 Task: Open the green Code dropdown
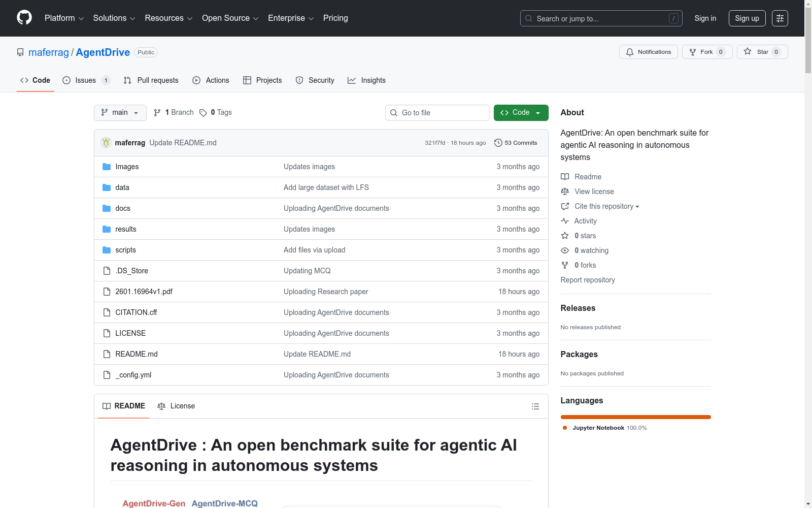[x=521, y=113]
